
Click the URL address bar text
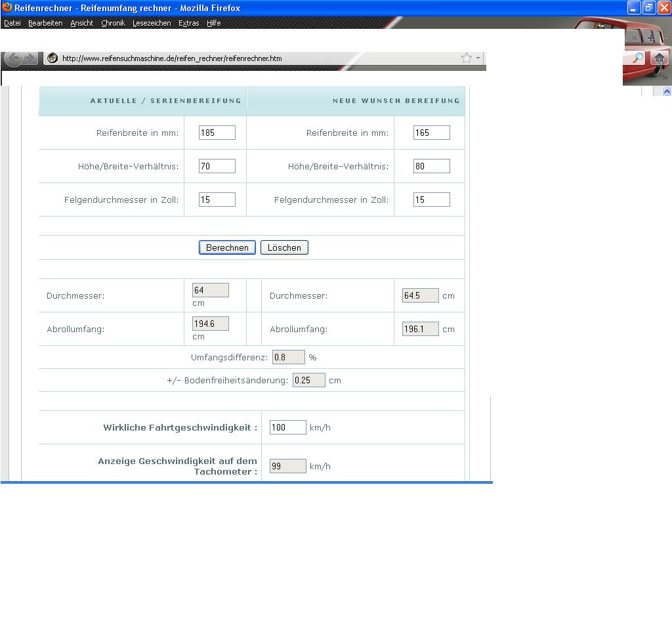(x=172, y=58)
